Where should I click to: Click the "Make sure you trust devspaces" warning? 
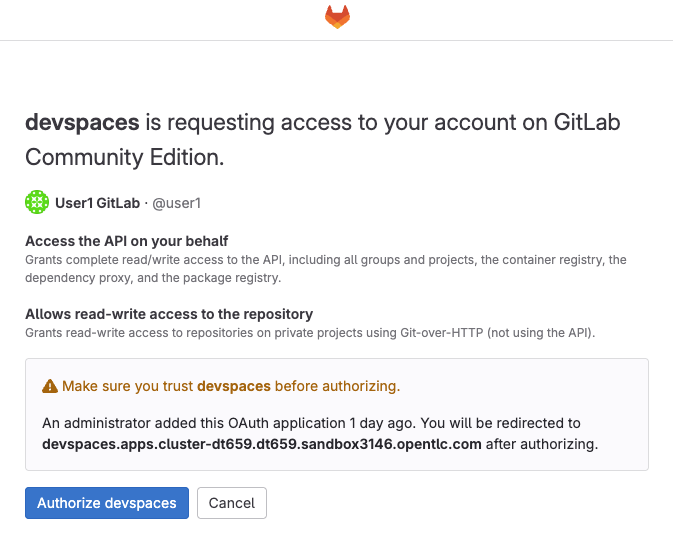[x=231, y=386]
